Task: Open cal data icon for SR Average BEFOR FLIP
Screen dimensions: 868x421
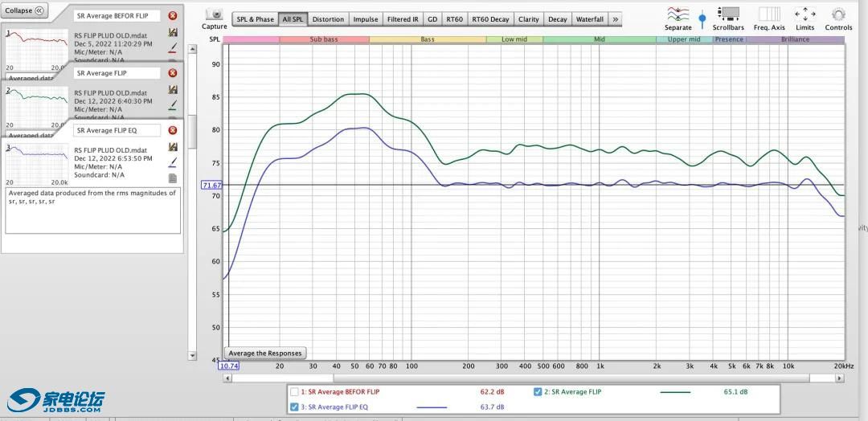Action: (x=173, y=33)
